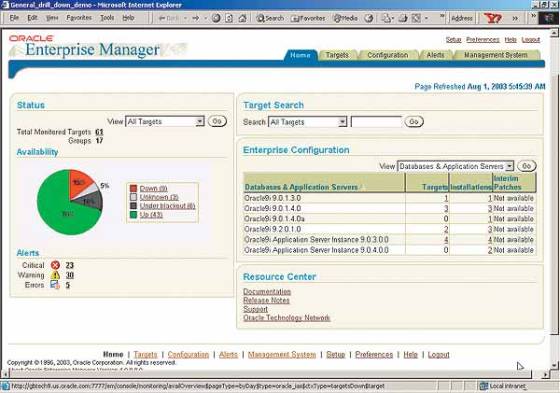Click the Critical alert red X icon
Viewport: 560px width, 393px height.
(x=55, y=265)
